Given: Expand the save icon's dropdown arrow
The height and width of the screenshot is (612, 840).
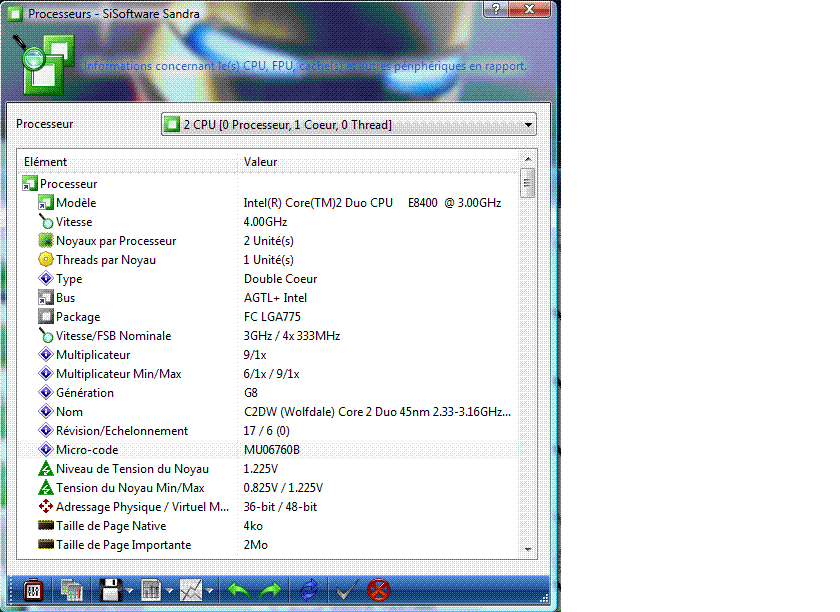Looking at the screenshot, I should (x=129, y=591).
